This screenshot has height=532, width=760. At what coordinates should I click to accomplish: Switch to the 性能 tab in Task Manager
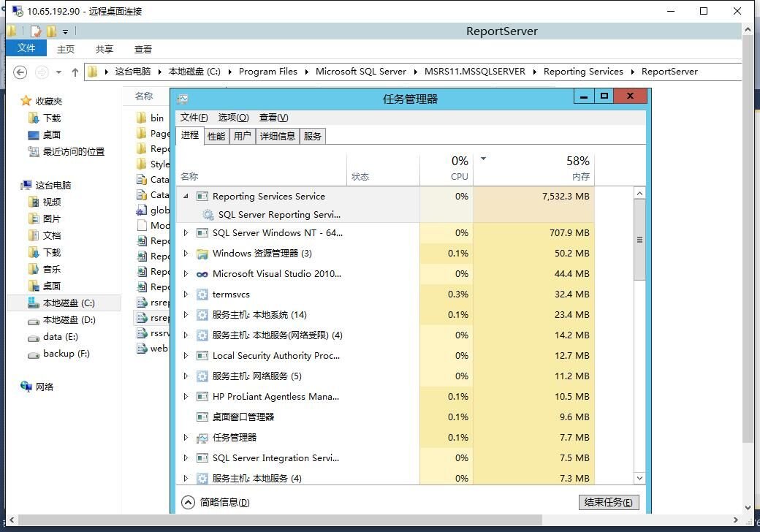(x=216, y=135)
